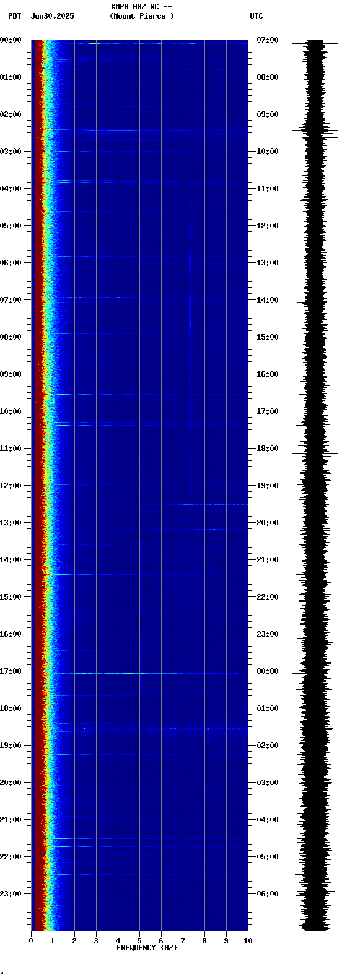Click the 18:00 UTC time label

(268, 449)
